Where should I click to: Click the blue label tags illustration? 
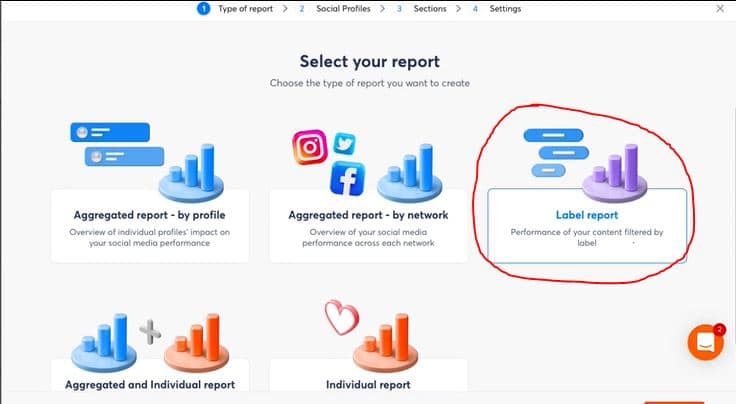pos(556,152)
